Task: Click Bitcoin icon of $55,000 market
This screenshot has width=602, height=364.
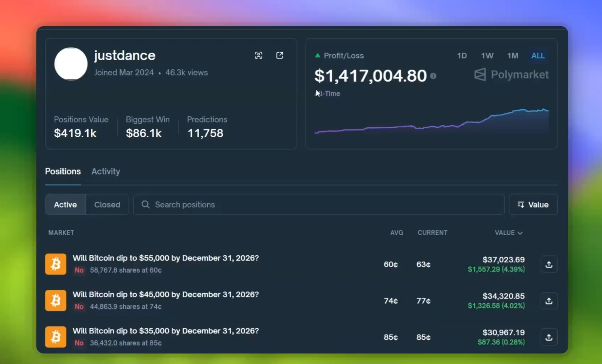Action: [56, 264]
